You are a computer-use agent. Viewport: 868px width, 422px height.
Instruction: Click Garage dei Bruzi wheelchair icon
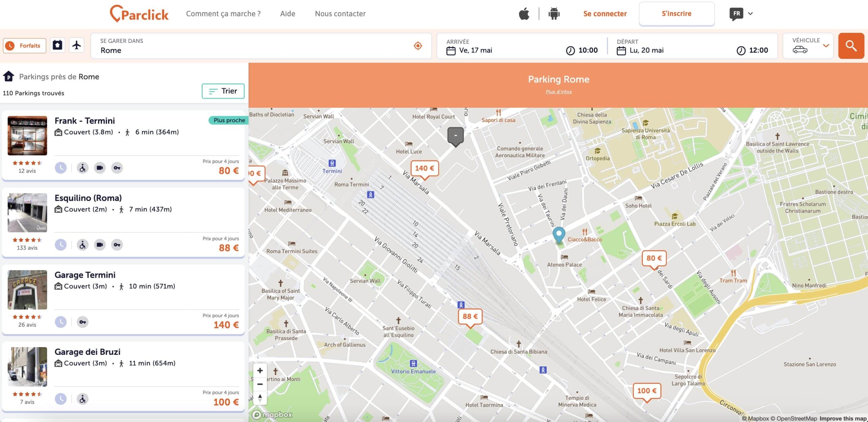click(x=82, y=399)
